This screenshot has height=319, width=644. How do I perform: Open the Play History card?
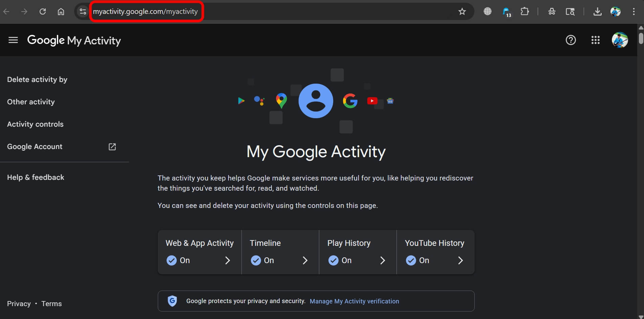[358, 252]
